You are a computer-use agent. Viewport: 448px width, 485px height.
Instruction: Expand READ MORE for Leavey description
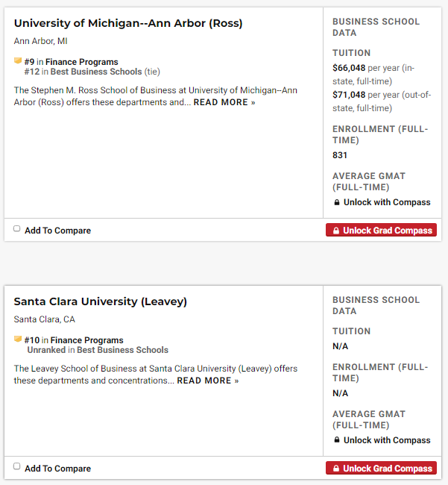pos(207,381)
